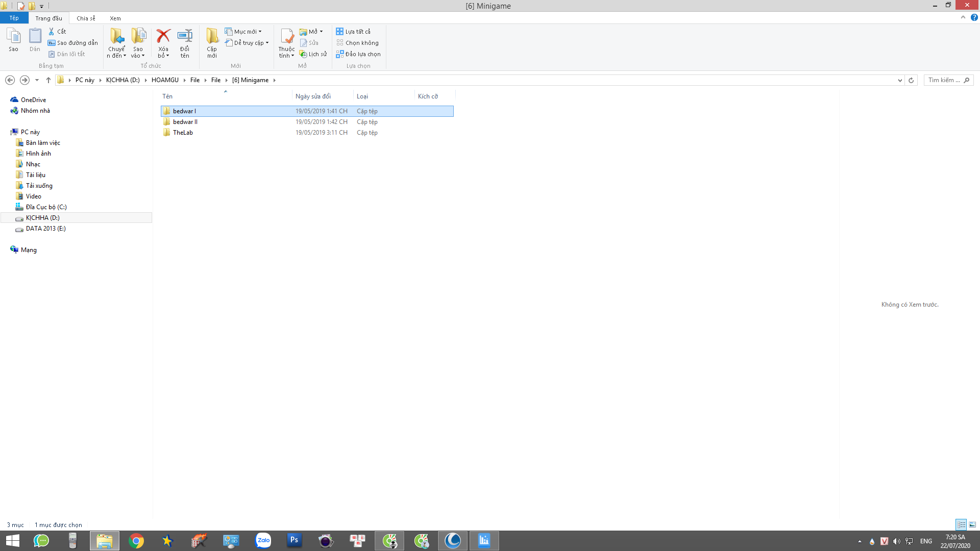Click the refresh icon beside address bar
This screenshot has width=980, height=551.
click(x=911, y=80)
